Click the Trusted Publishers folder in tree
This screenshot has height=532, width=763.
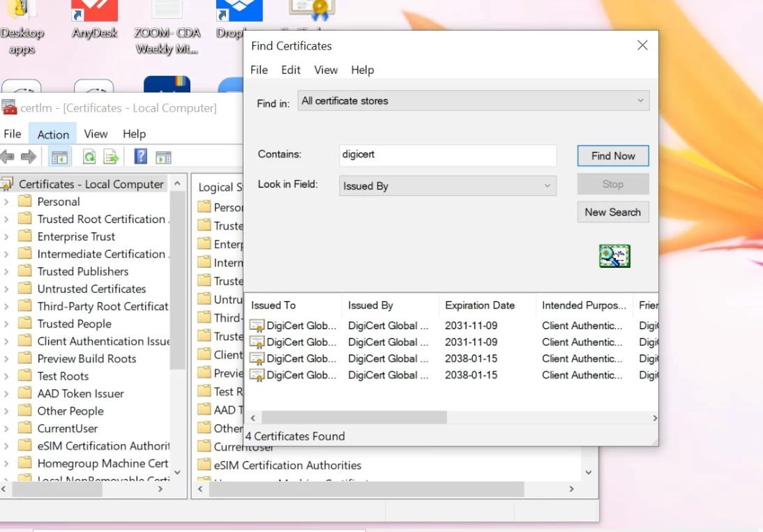click(x=83, y=271)
